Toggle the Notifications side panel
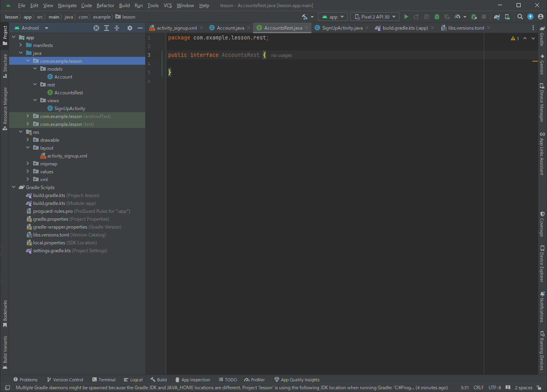The image size is (547, 392). [x=542, y=307]
